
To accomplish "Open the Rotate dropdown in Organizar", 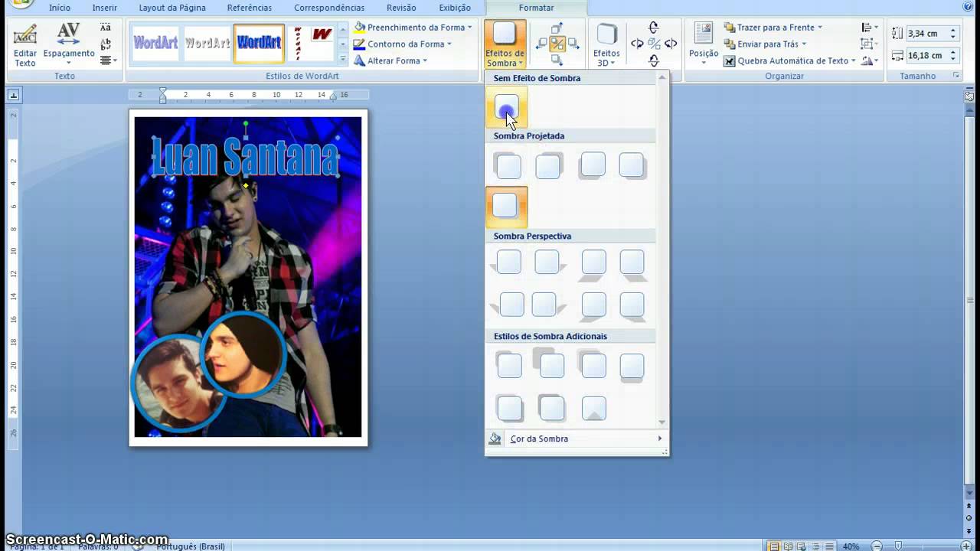I will click(869, 61).
